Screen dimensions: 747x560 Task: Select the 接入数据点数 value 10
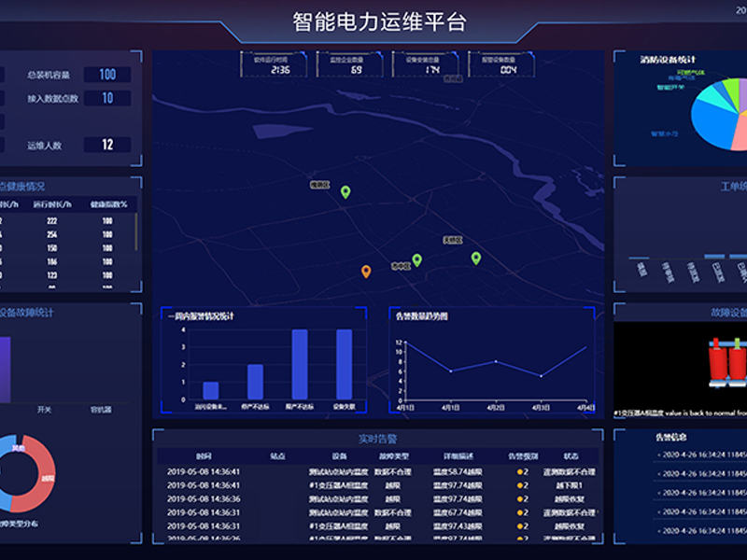point(107,98)
